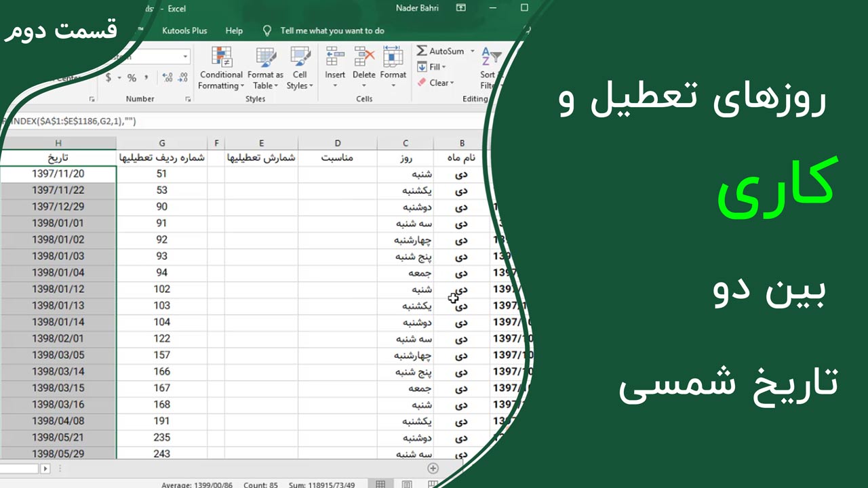Click header cell شمارش تعطیلها
Image resolution: width=868 pixels, height=488 pixels.
pos(262,158)
